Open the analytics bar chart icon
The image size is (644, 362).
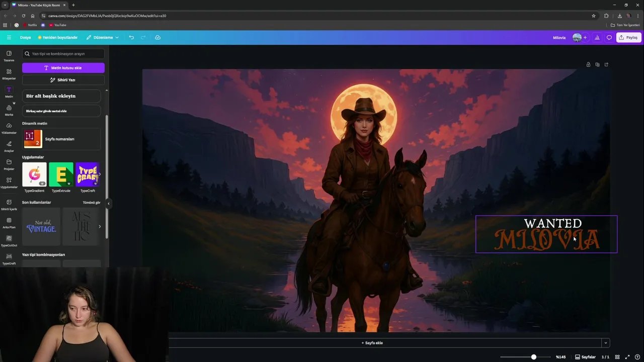pyautogui.click(x=597, y=37)
